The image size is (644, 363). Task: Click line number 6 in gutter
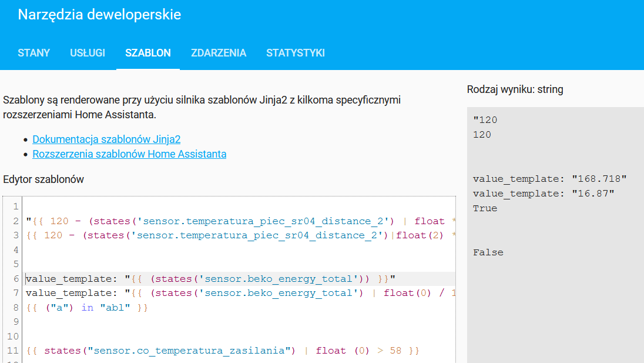pyautogui.click(x=16, y=279)
